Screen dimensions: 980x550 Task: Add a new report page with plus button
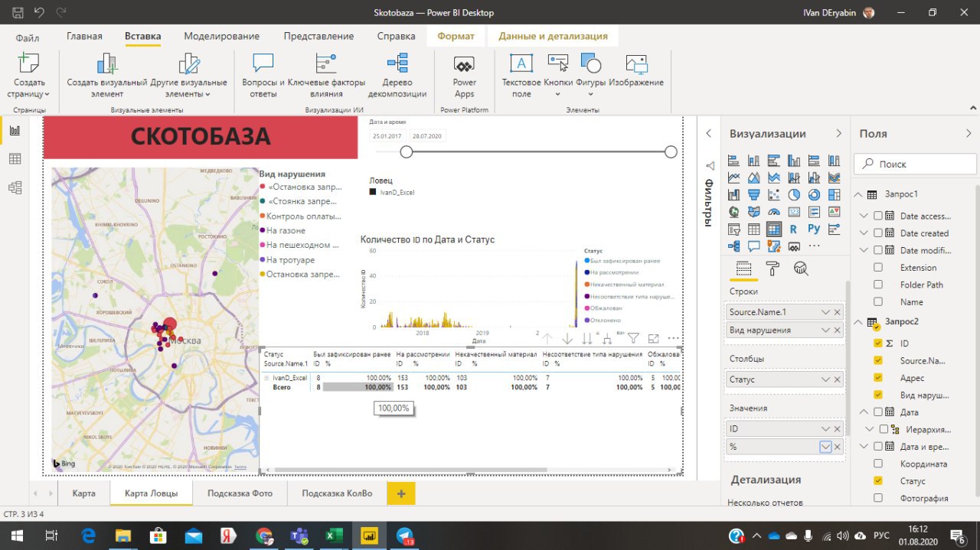(401, 493)
